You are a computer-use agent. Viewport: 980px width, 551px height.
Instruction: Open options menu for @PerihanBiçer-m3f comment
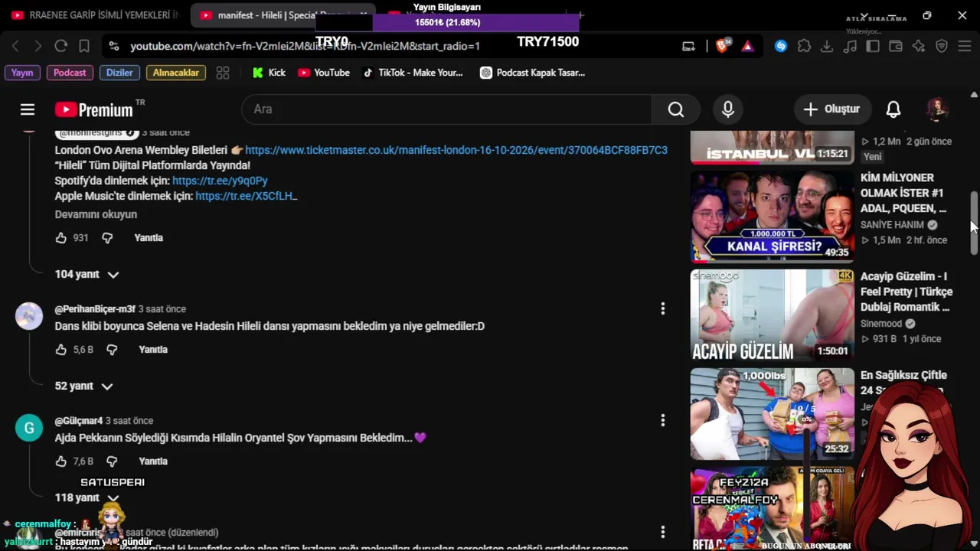point(662,308)
